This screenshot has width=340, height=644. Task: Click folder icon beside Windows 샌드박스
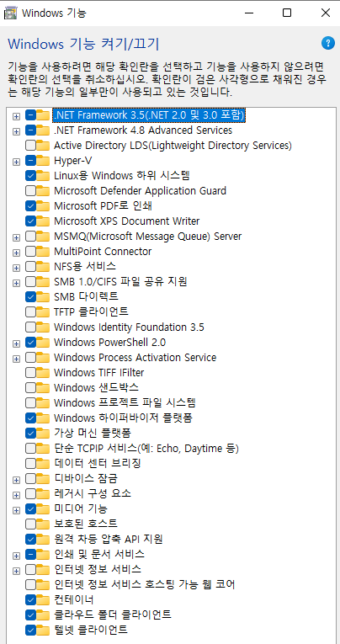(x=42, y=388)
